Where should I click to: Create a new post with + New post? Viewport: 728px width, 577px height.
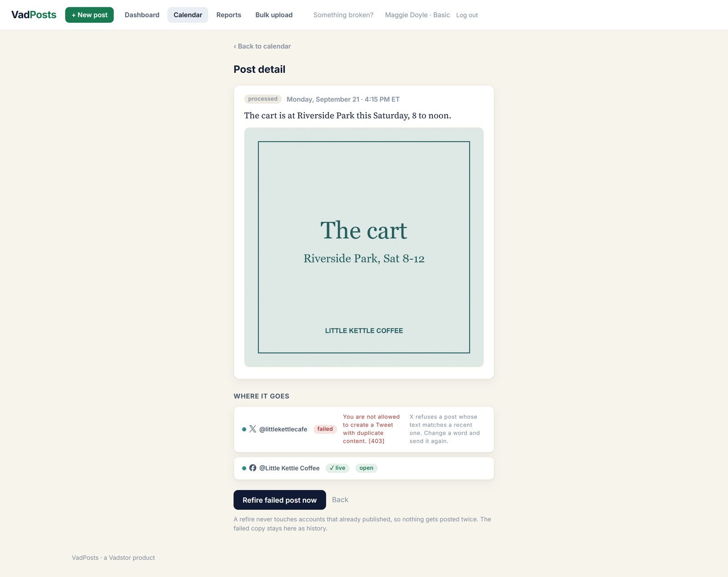click(89, 15)
